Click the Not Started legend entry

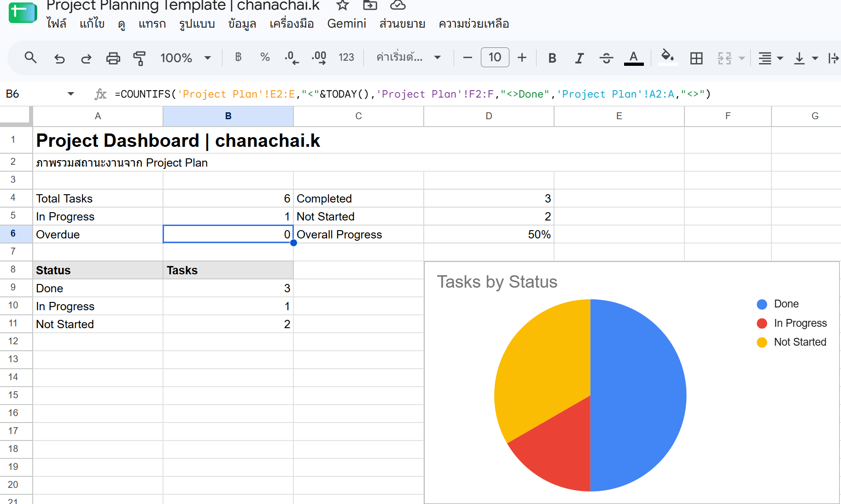point(792,342)
